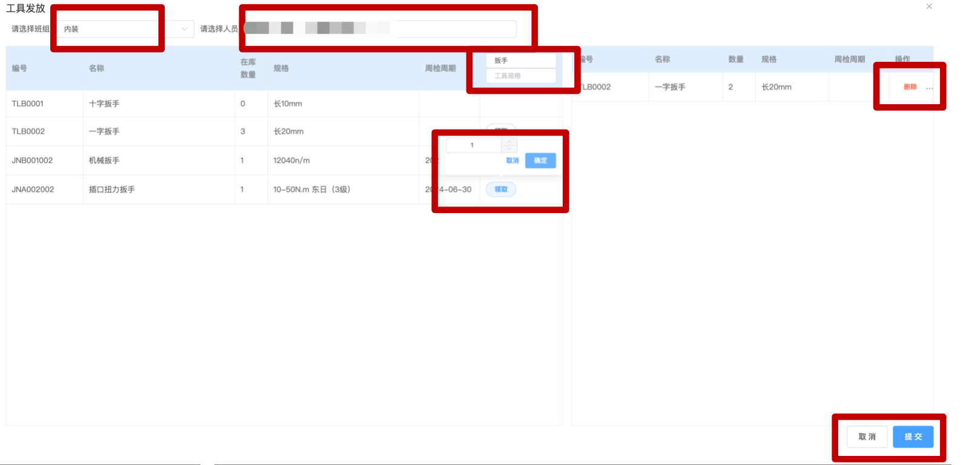The width and height of the screenshot is (980, 465).
Task: Click the bottom 取消 button
Action: (x=867, y=437)
